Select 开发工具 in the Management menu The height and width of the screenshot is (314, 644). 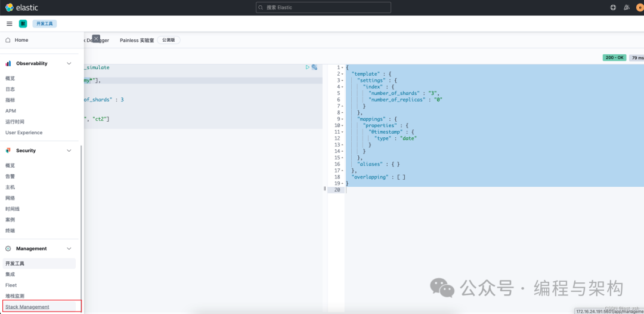(x=15, y=263)
